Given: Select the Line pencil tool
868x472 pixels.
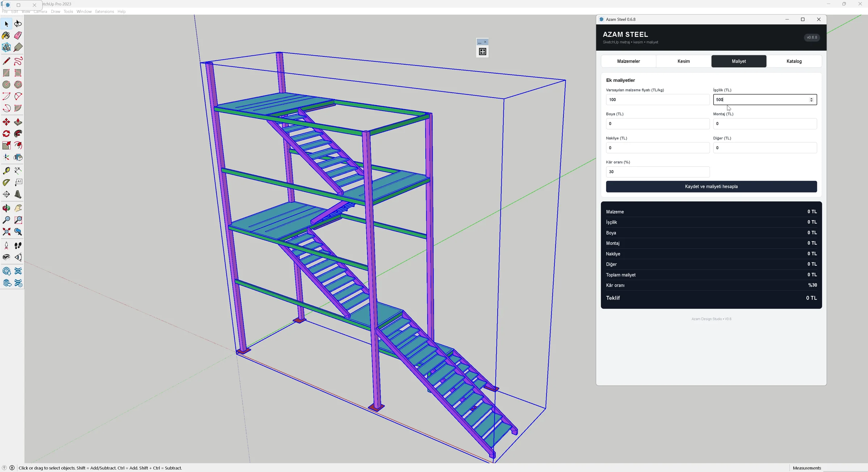Looking at the screenshot, I should [6, 61].
